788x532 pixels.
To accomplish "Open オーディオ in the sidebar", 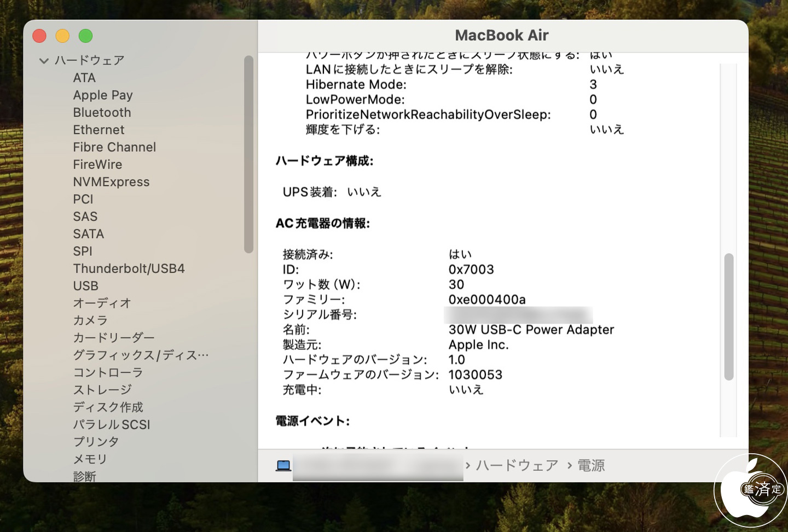I will (102, 303).
